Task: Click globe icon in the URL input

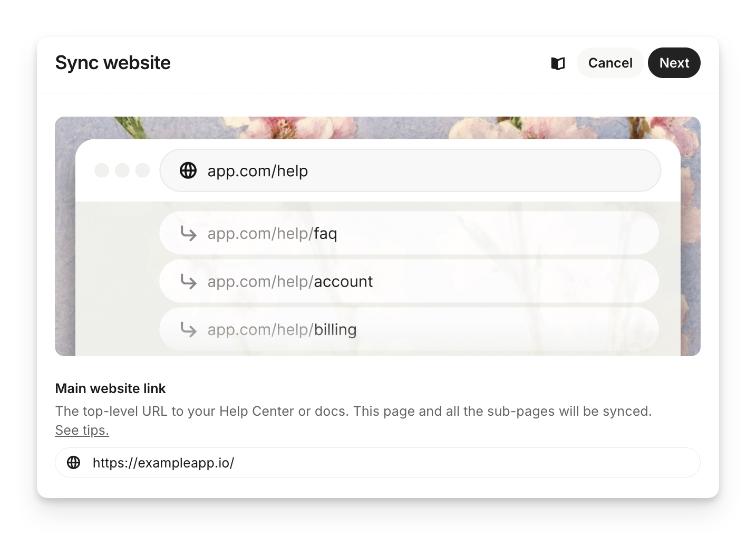Action: 74,463
